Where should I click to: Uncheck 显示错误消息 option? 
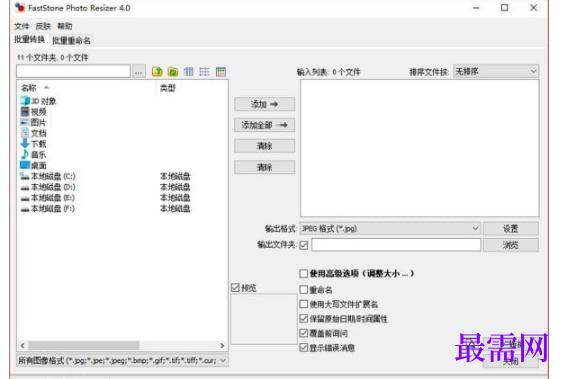pos(304,348)
